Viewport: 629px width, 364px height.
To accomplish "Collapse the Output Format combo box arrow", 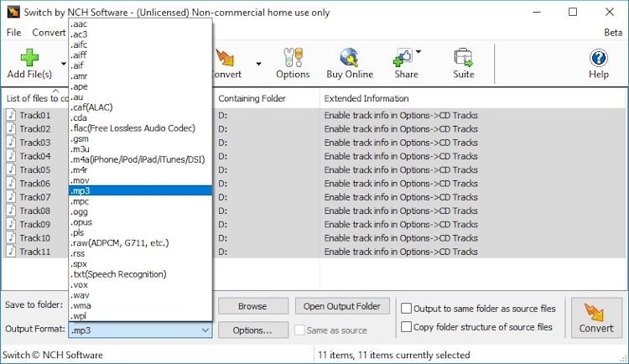I will pos(205,330).
